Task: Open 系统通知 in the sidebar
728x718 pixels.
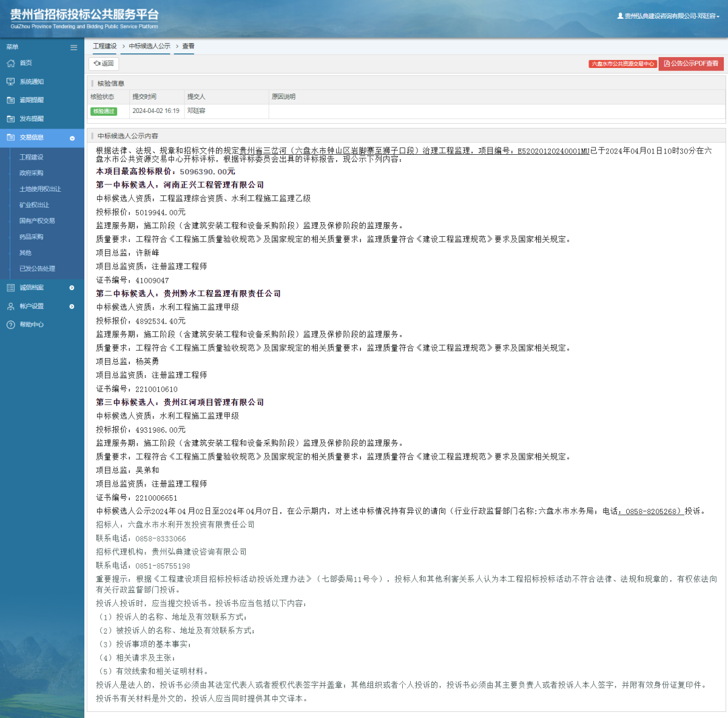Action: point(32,82)
